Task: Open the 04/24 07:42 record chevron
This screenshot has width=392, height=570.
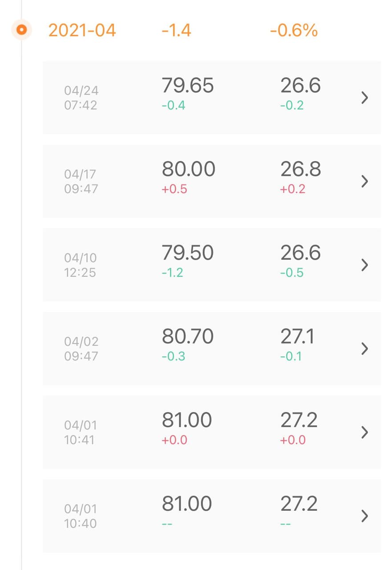Action: (x=364, y=98)
